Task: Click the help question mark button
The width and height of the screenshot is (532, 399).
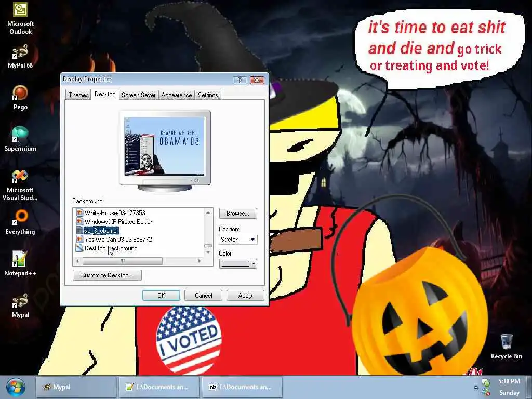Action: [x=240, y=80]
